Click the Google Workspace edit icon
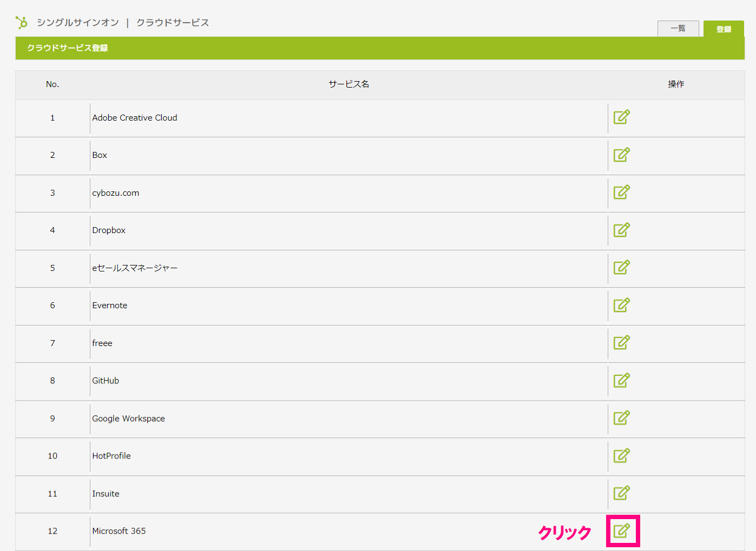This screenshot has height=551, width=756. click(x=621, y=417)
